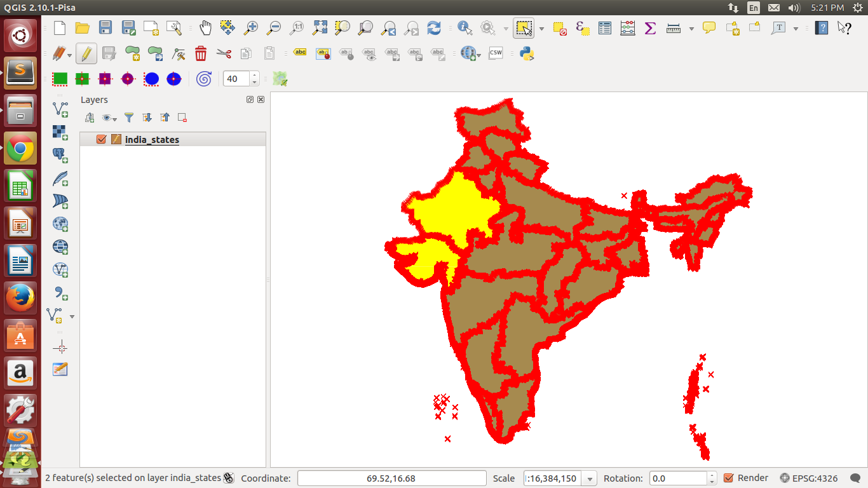Viewport: 868px width, 488px height.
Task: Activate the Zoom In tool
Action: tap(251, 28)
